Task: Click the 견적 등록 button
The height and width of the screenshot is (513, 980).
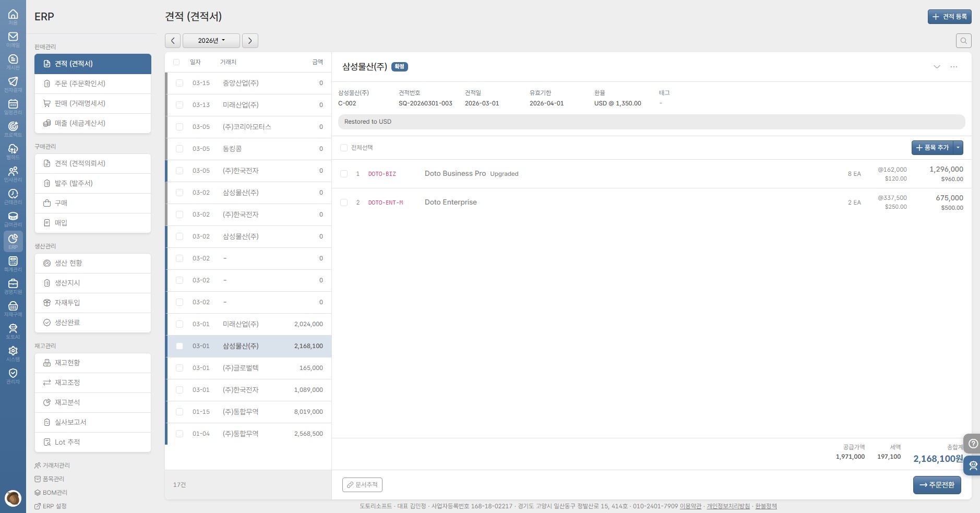Action: coord(949,17)
